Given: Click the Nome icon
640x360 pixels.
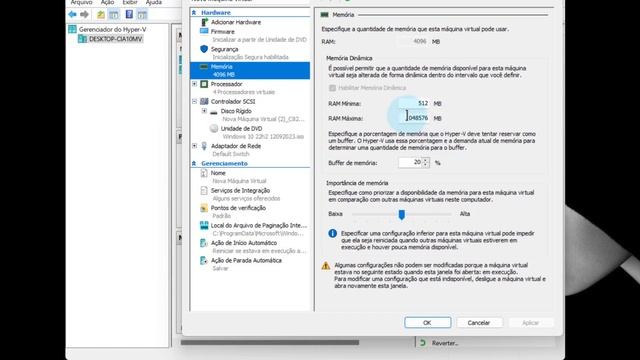Looking at the screenshot, I should (204, 173).
